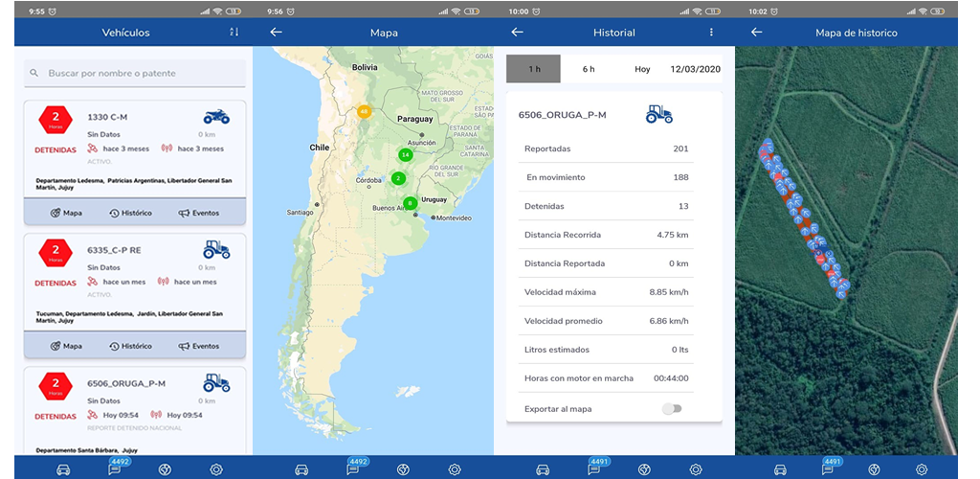The height and width of the screenshot is (479, 980).
Task: Tap the red hexagon badge on 6335_C-P RE
Action: pos(56,252)
